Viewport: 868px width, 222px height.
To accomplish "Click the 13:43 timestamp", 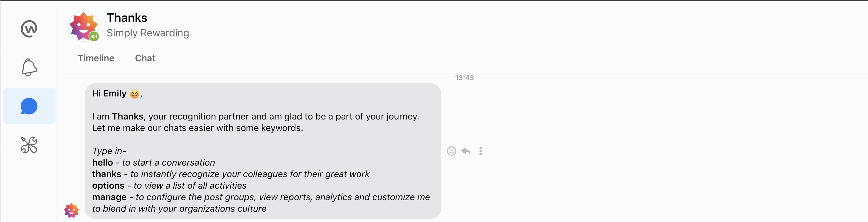I will pos(464,78).
